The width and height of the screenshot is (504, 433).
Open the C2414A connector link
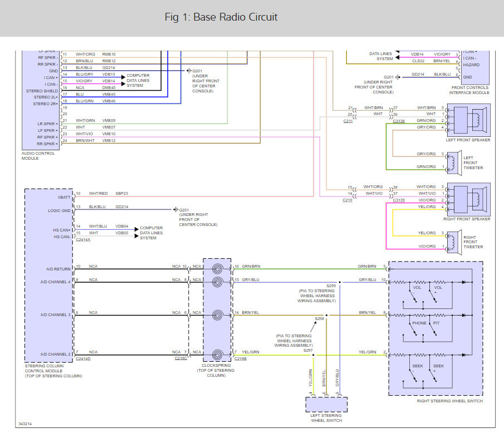pyautogui.click(x=83, y=240)
